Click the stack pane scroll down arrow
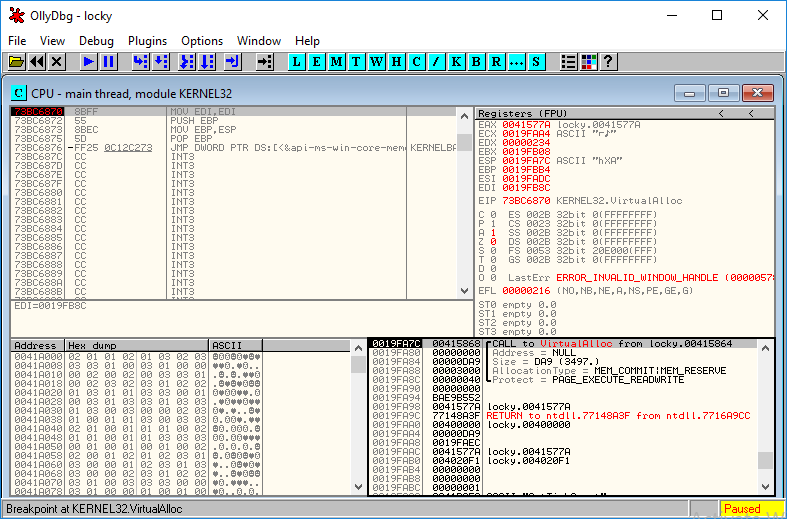 pos(765,486)
